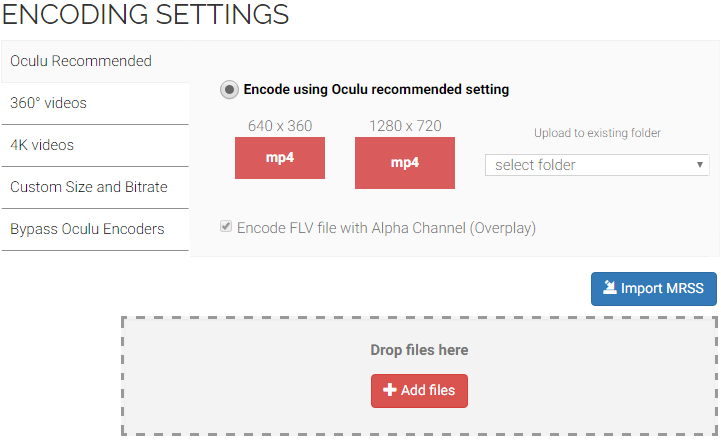The width and height of the screenshot is (721, 441).
Task: Select the Encode using Oculu recommended radio button
Action: tap(229, 90)
